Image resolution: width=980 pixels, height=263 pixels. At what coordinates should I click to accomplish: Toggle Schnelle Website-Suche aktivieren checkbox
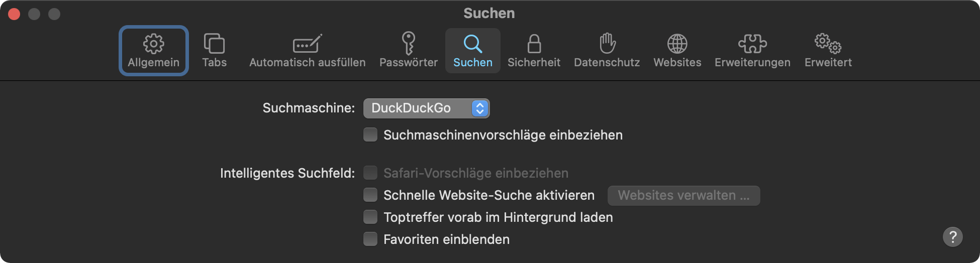click(370, 195)
